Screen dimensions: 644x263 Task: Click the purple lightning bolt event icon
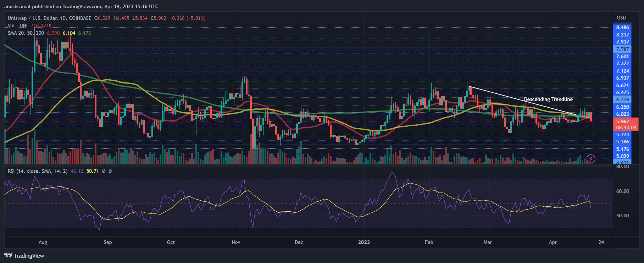pyautogui.click(x=590, y=159)
